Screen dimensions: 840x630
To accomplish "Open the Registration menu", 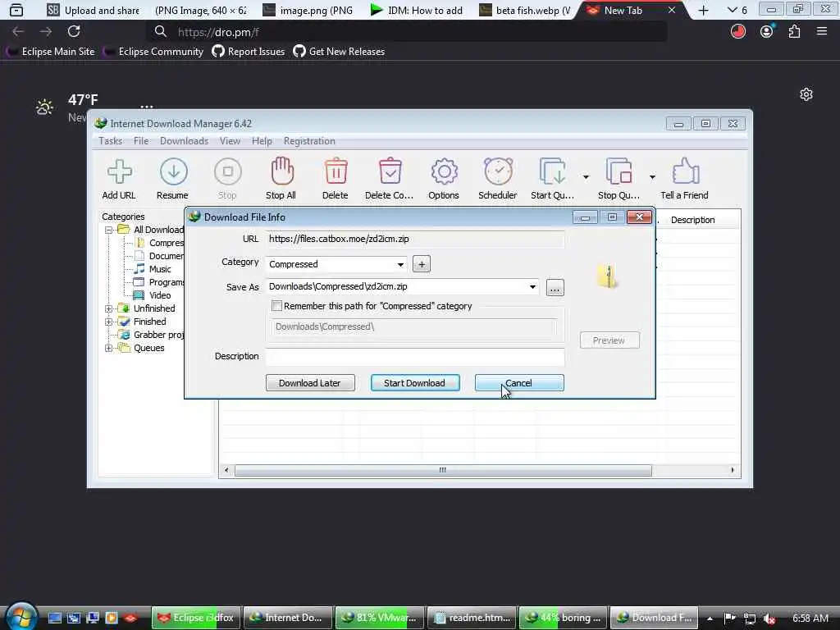I will click(309, 141).
